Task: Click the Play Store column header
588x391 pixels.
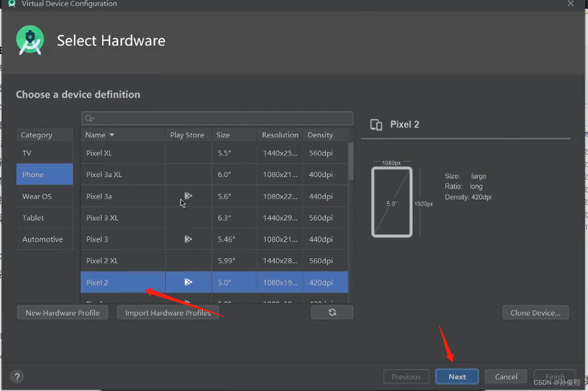Action: pos(188,135)
